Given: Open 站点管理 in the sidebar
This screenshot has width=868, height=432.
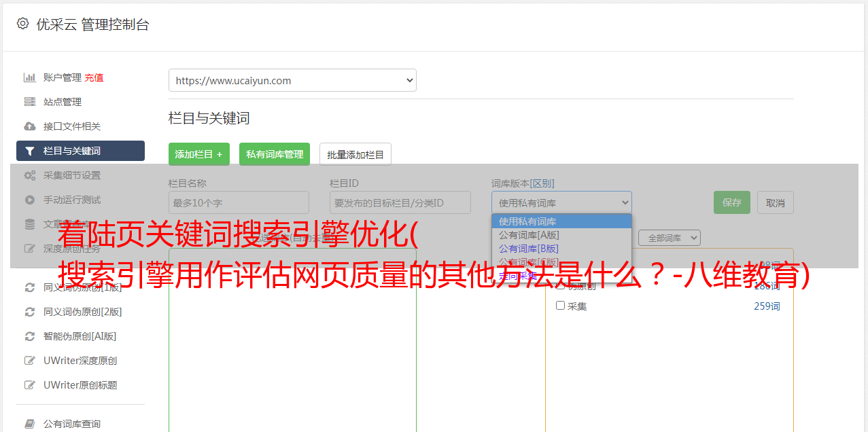Looking at the screenshot, I should click(63, 102).
